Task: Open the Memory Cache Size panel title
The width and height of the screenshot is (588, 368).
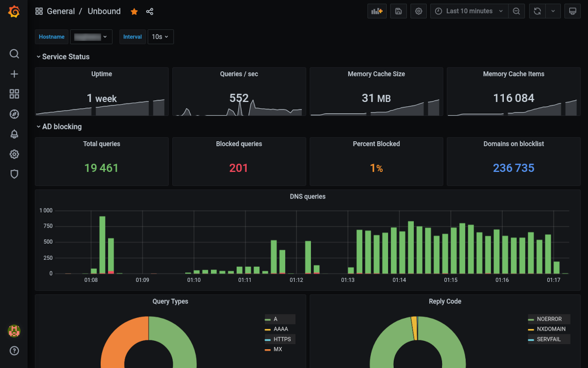Action: pos(376,74)
